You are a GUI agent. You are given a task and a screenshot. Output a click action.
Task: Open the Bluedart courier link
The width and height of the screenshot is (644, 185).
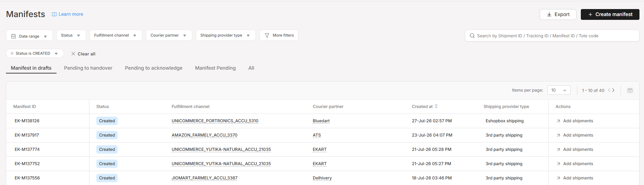coord(321,121)
